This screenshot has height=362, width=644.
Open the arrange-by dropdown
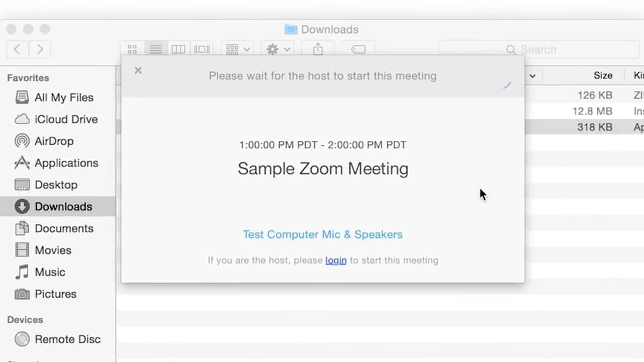237,49
